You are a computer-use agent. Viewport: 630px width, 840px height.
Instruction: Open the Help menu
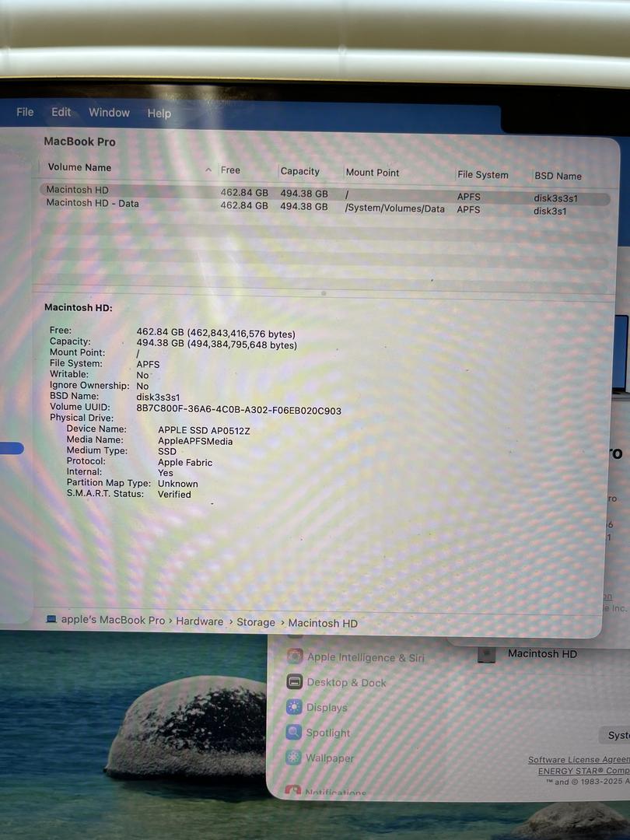[x=159, y=114]
